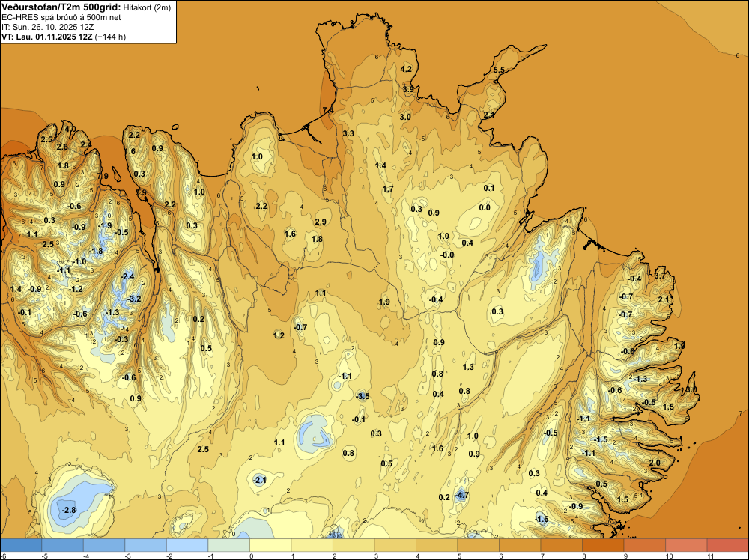Viewport: 749px width, 560px height.
Task: Click the -2.4 temperature value
Action: 127,276
